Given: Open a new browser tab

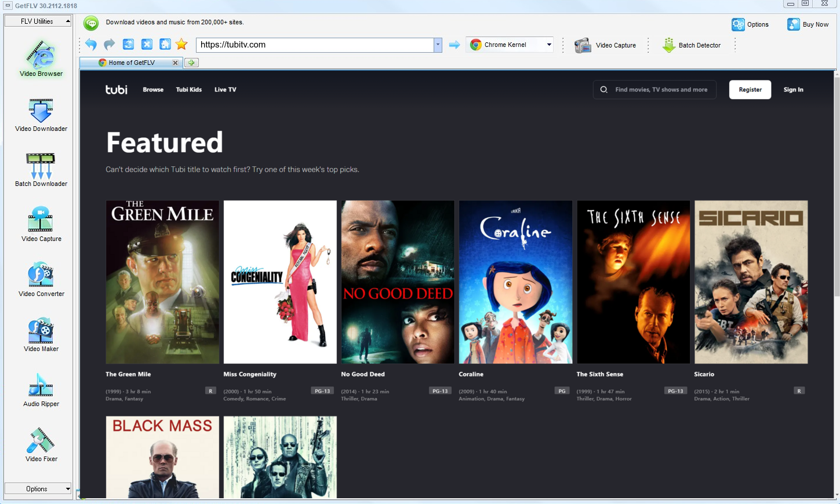Looking at the screenshot, I should tap(191, 63).
